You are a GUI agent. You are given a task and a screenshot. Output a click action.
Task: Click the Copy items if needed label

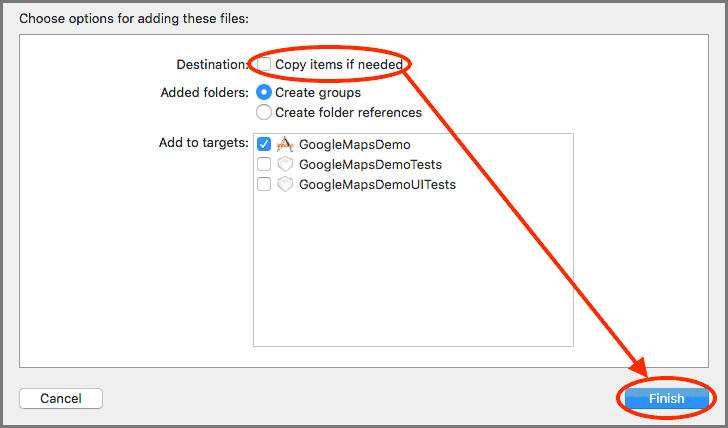coord(339,65)
